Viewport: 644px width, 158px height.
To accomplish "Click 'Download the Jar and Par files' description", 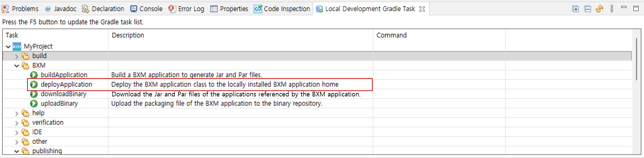I will click(x=236, y=94).
